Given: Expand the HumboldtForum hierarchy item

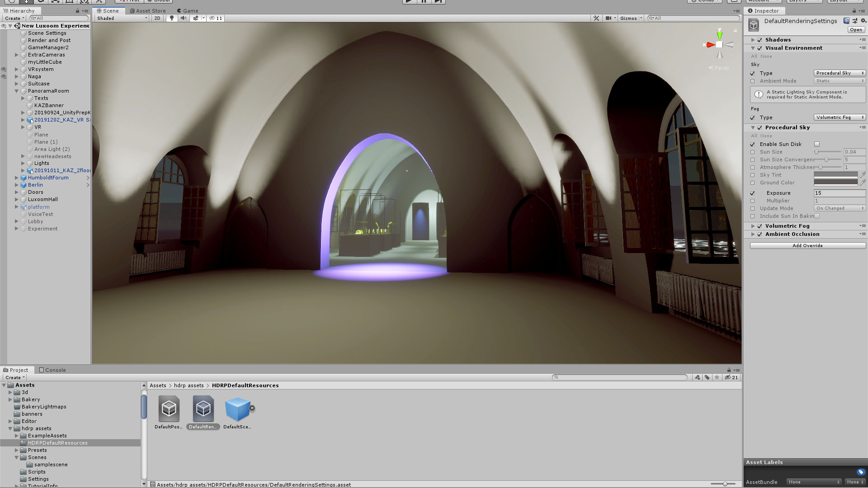Looking at the screenshot, I should (x=17, y=178).
